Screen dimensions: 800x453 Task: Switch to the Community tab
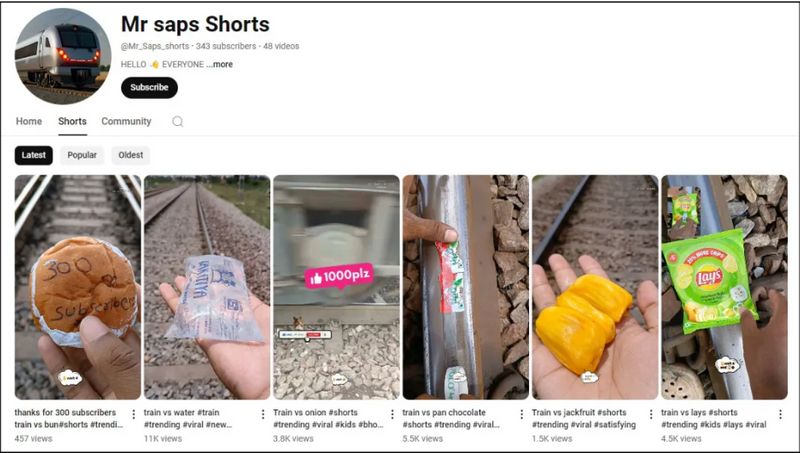point(126,121)
